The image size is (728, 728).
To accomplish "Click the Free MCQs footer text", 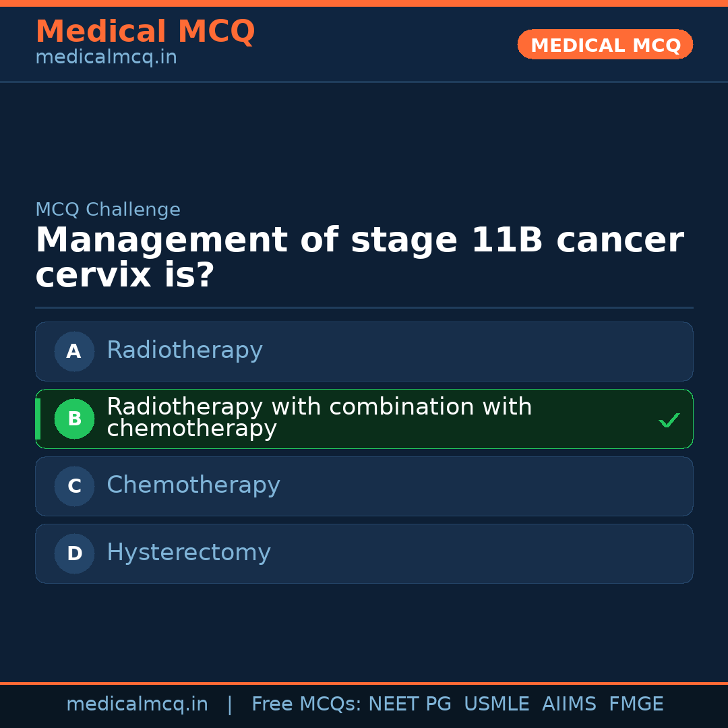I will (306, 704).
